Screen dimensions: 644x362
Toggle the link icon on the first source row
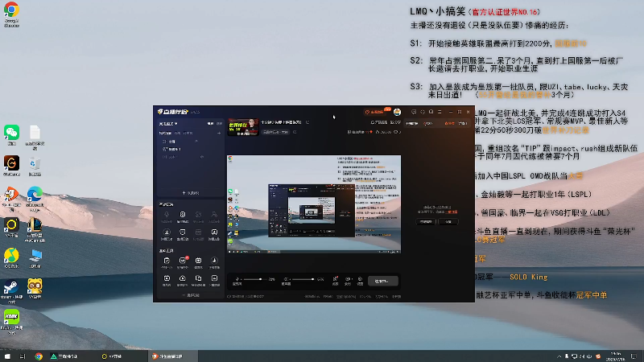pyautogui.click(x=196, y=142)
